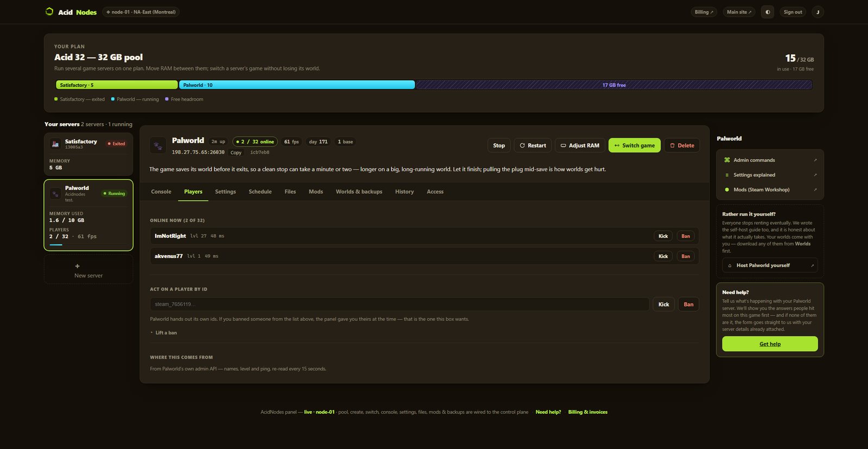
Task: Stop the Palworld server
Action: 499,146
